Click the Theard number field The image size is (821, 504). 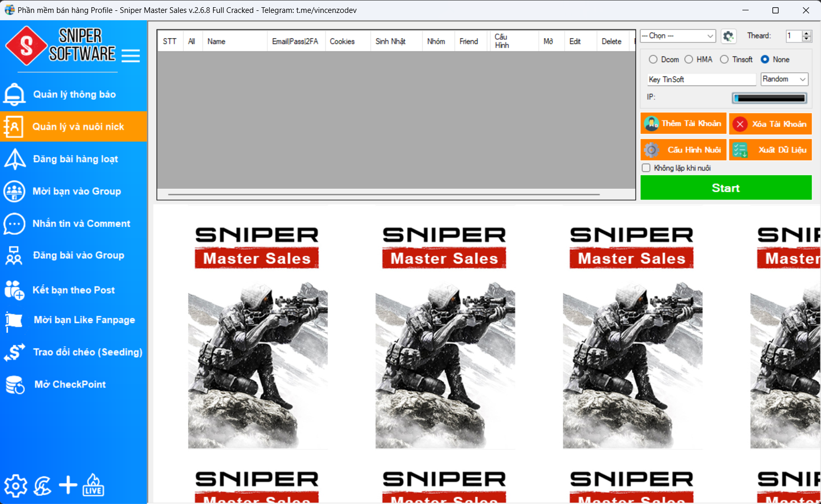pyautogui.click(x=794, y=36)
